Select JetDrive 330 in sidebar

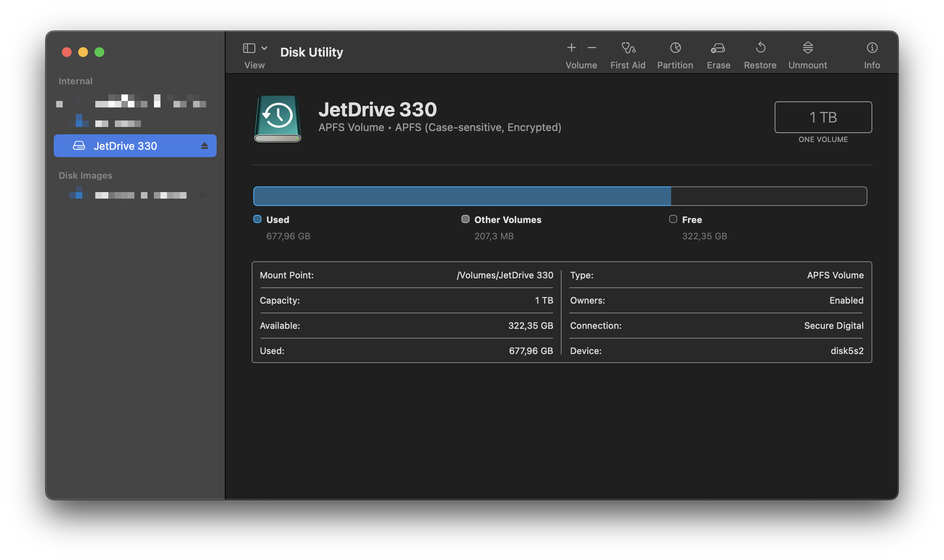[125, 146]
